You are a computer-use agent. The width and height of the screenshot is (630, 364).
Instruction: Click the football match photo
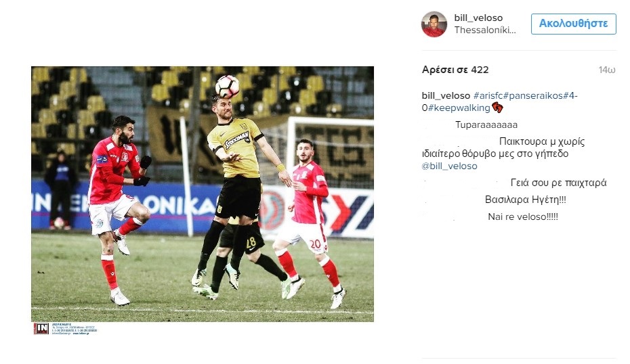(x=203, y=194)
